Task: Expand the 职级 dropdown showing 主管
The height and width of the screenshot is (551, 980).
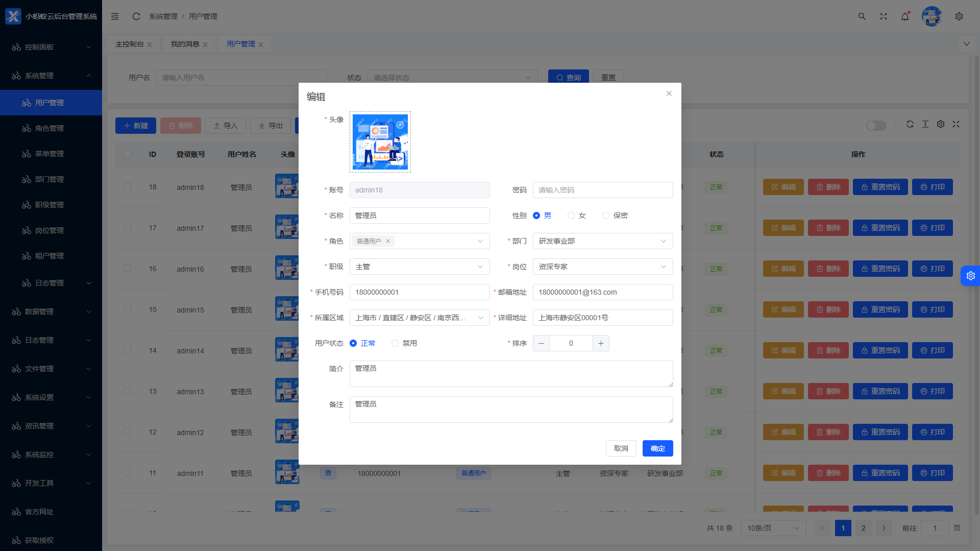Action: (x=420, y=267)
